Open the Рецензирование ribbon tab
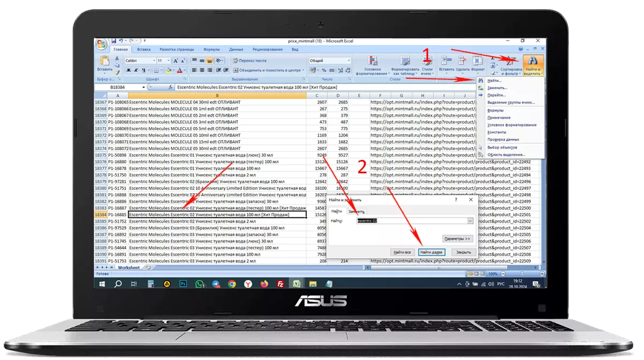The width and height of the screenshot is (644, 360). coord(267,49)
